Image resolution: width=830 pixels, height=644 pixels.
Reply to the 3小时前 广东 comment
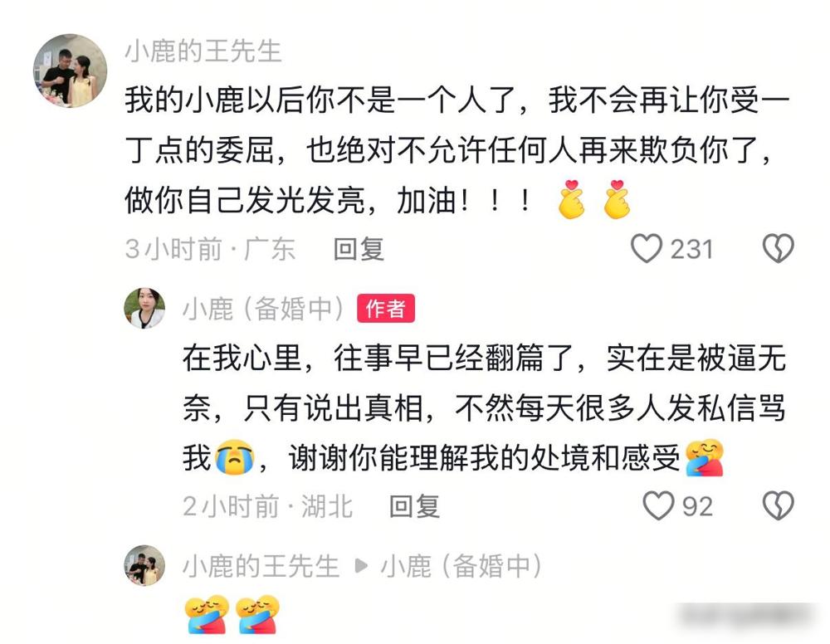pyautogui.click(x=359, y=249)
